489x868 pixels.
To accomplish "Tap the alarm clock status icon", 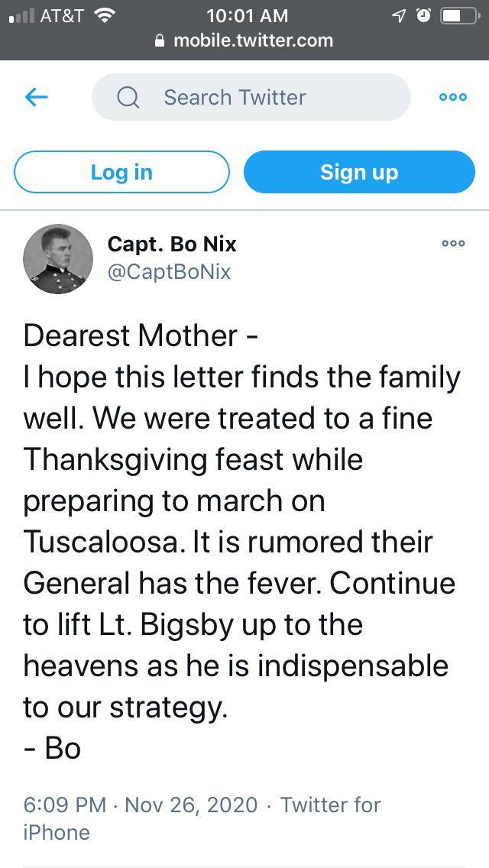I will coord(424,15).
